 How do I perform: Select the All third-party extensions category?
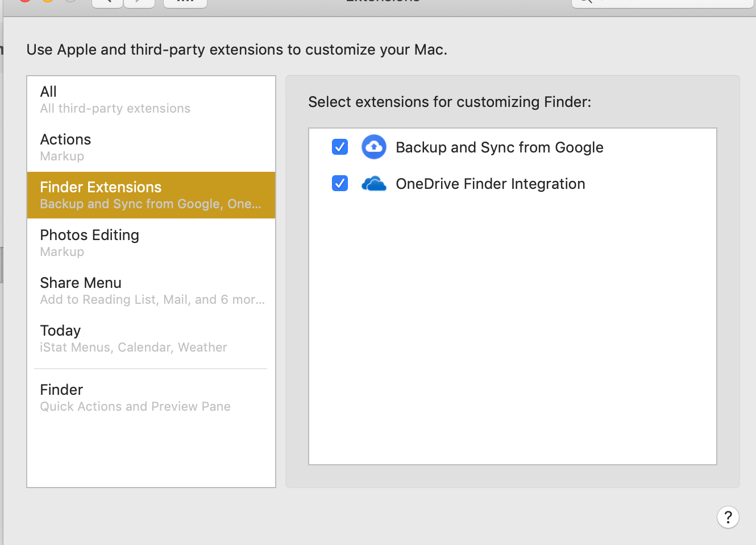(x=151, y=100)
